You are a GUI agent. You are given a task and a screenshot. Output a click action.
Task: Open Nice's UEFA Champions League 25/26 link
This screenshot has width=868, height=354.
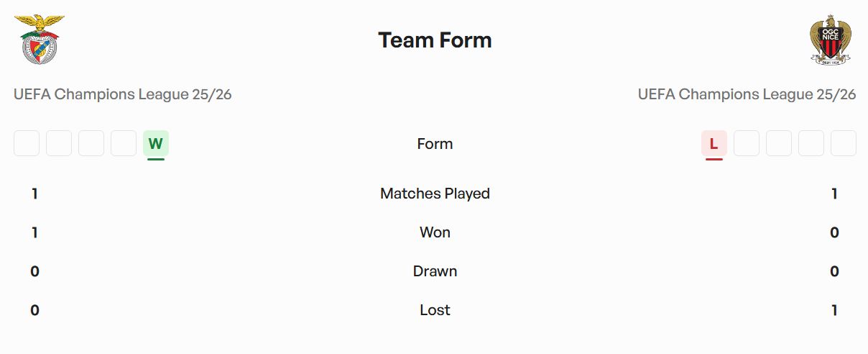click(747, 94)
